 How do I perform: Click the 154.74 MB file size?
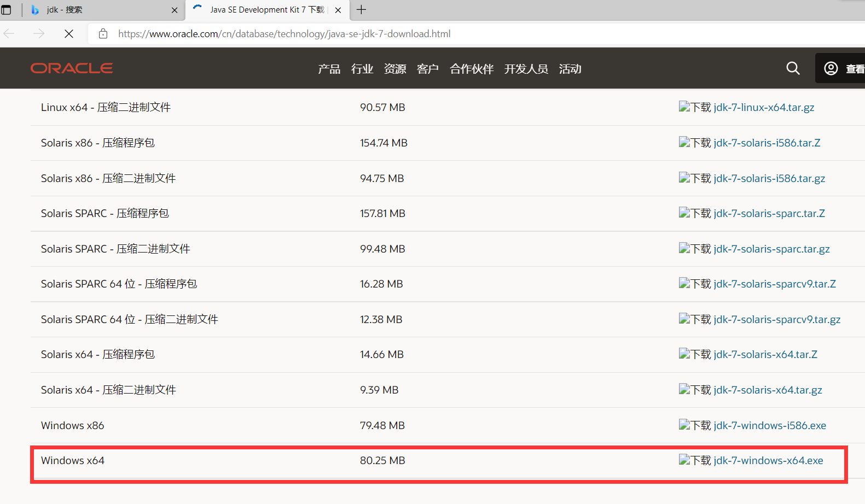pos(384,143)
